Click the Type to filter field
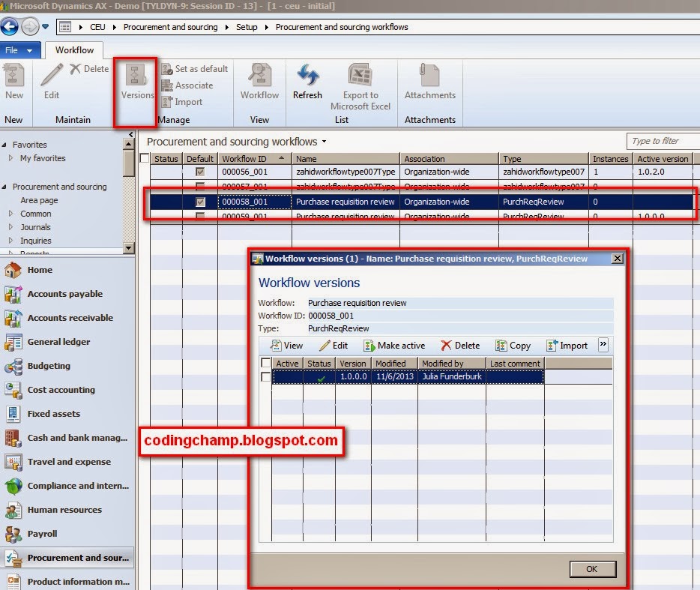The width and height of the screenshot is (700, 590). tap(660, 141)
